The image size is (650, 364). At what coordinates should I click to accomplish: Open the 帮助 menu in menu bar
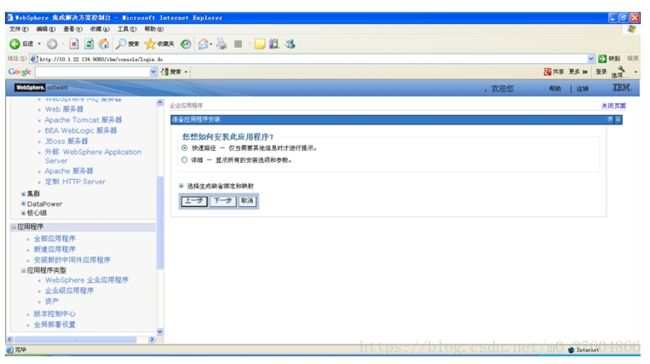154,29
